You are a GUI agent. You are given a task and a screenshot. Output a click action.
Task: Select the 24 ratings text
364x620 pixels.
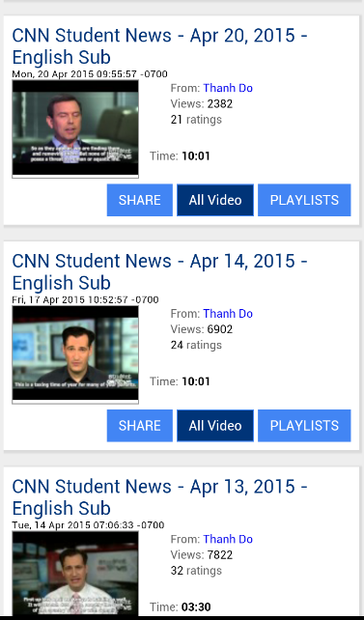pos(196,345)
